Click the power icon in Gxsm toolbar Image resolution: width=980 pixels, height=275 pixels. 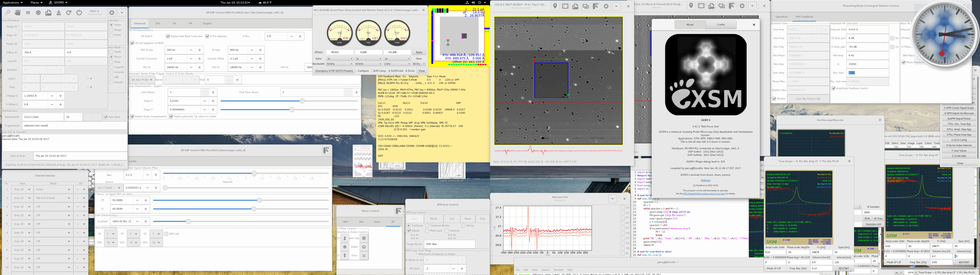pos(79,12)
